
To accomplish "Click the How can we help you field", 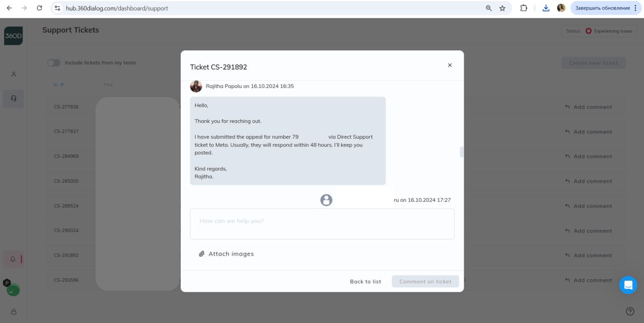I will tap(322, 223).
